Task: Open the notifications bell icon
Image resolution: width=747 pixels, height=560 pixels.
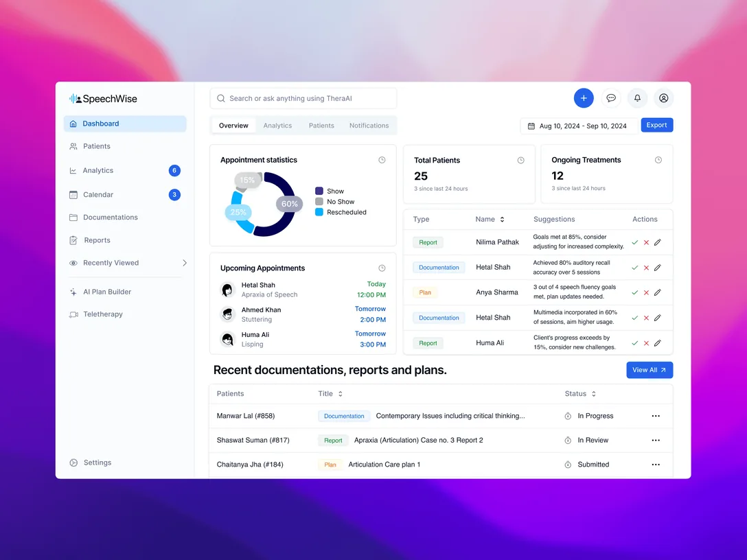Action: pyautogui.click(x=637, y=98)
